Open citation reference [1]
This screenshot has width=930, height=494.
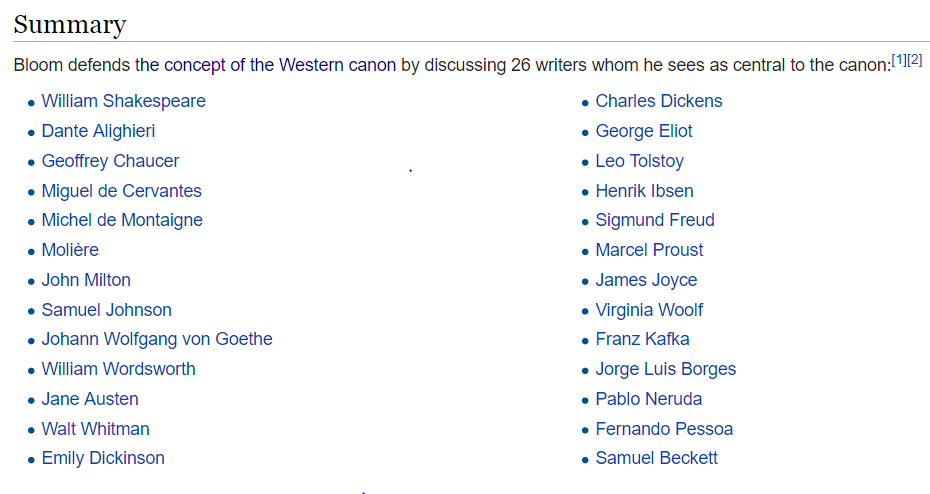point(899,59)
